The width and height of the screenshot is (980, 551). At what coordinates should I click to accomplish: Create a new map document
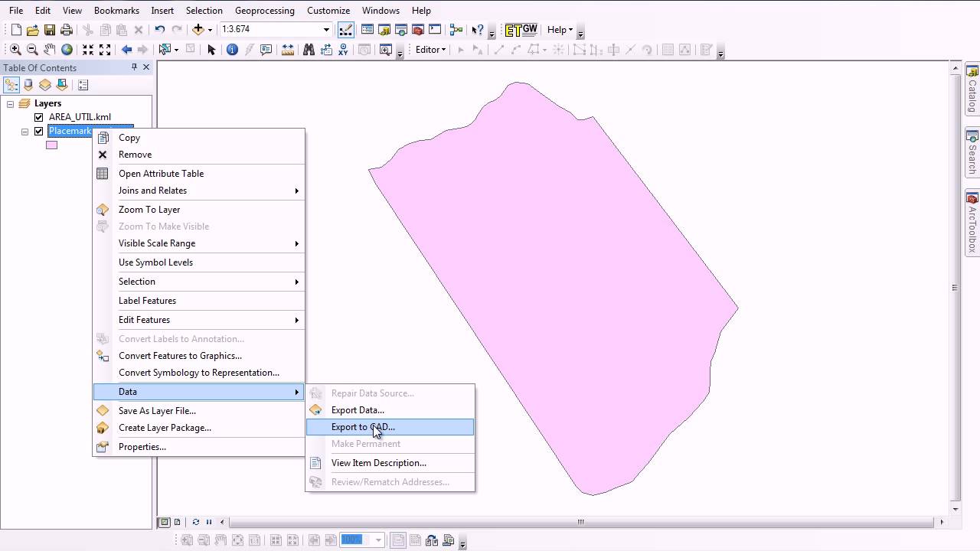[16, 30]
